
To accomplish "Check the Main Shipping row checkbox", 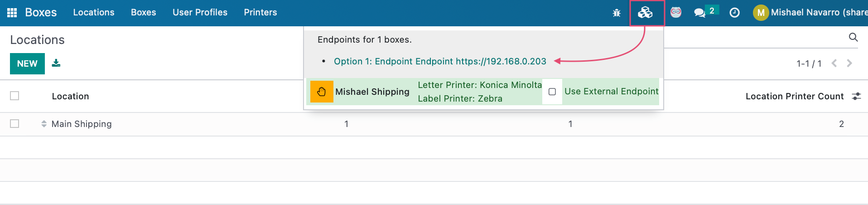I will tap(14, 123).
